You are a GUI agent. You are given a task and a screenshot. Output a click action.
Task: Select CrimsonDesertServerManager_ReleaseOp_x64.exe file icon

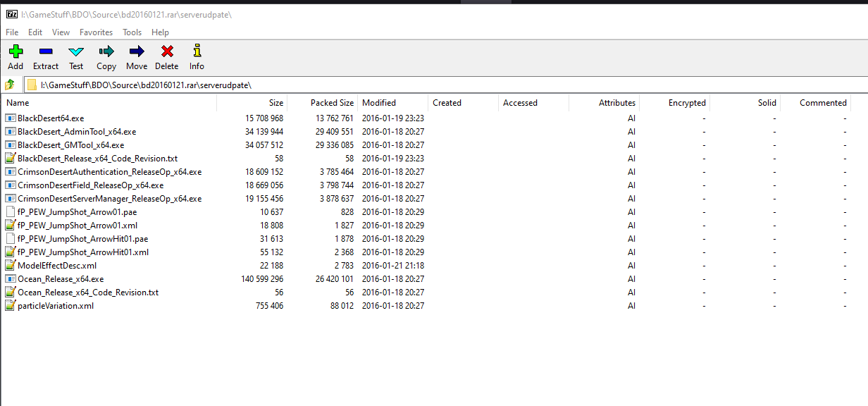click(x=10, y=199)
